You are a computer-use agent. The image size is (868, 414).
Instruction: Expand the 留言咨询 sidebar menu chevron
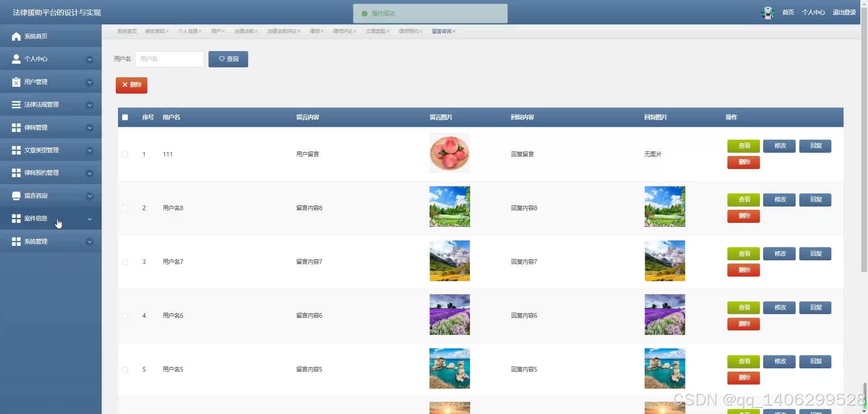[90, 196]
